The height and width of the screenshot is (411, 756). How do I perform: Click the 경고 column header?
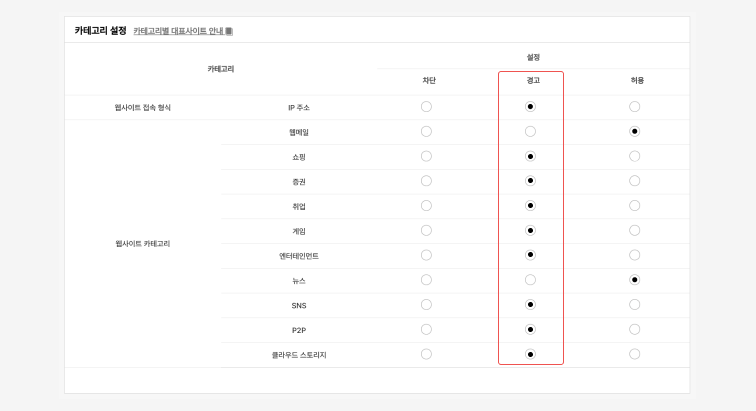click(533, 81)
